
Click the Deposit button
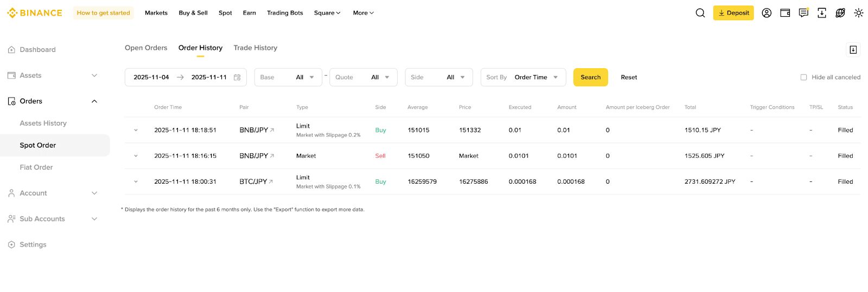[x=733, y=13]
